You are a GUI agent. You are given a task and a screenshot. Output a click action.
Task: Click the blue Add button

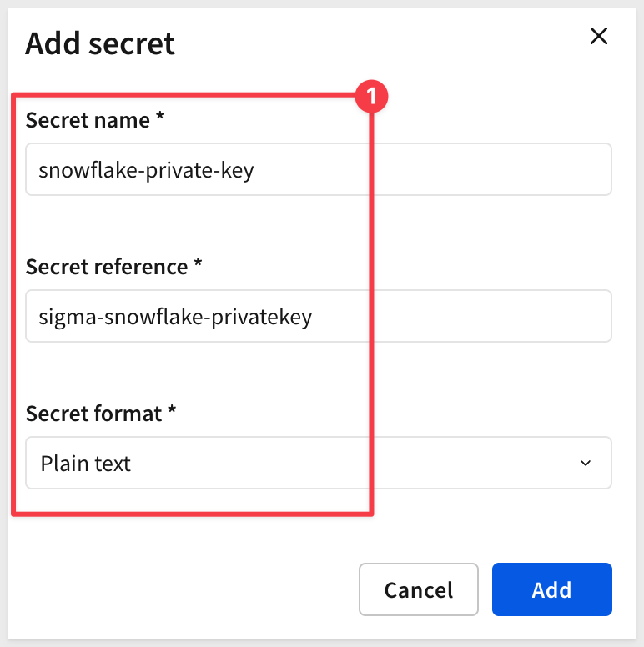coord(552,589)
